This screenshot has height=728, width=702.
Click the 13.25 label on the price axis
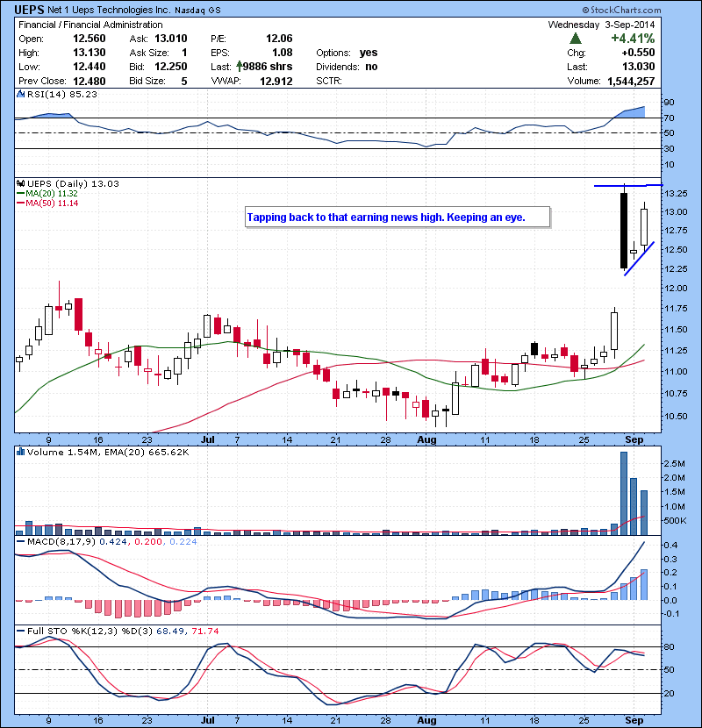[675, 193]
